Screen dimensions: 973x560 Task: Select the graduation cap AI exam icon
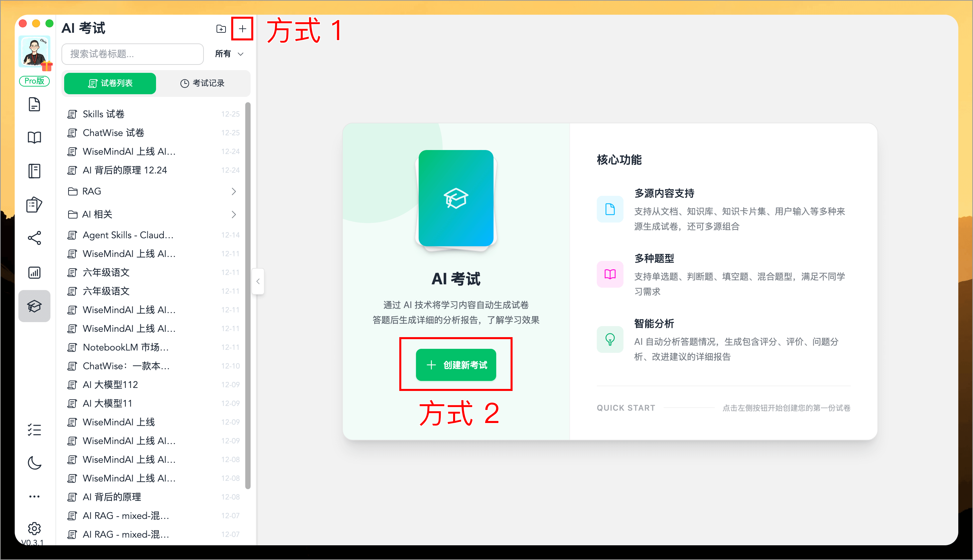pos(35,306)
